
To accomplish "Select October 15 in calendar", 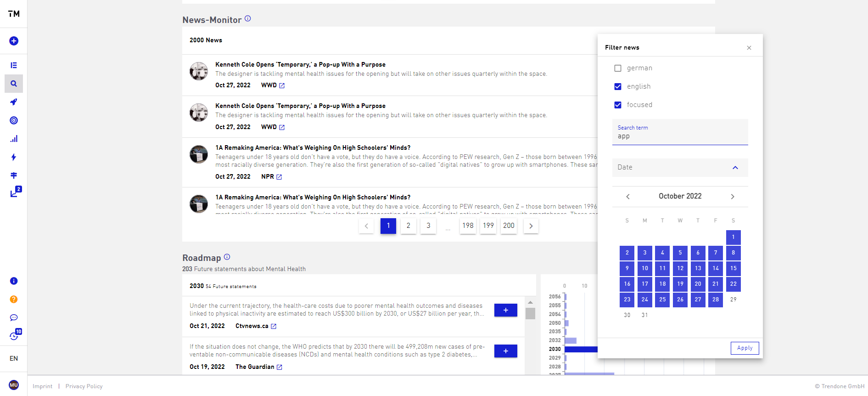I will pyautogui.click(x=734, y=268).
